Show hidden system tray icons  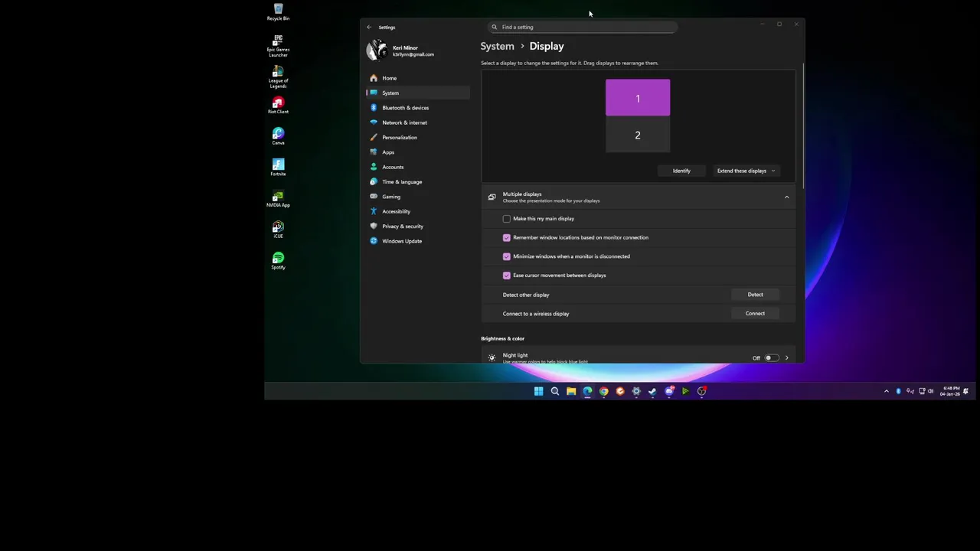(887, 391)
